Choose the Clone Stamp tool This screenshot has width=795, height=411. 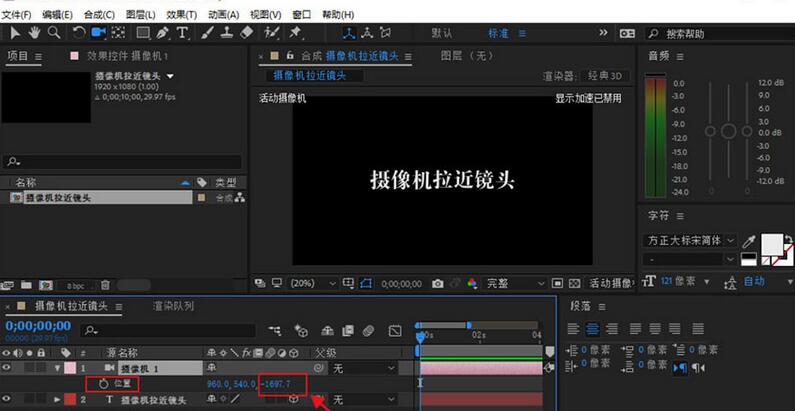(x=226, y=33)
